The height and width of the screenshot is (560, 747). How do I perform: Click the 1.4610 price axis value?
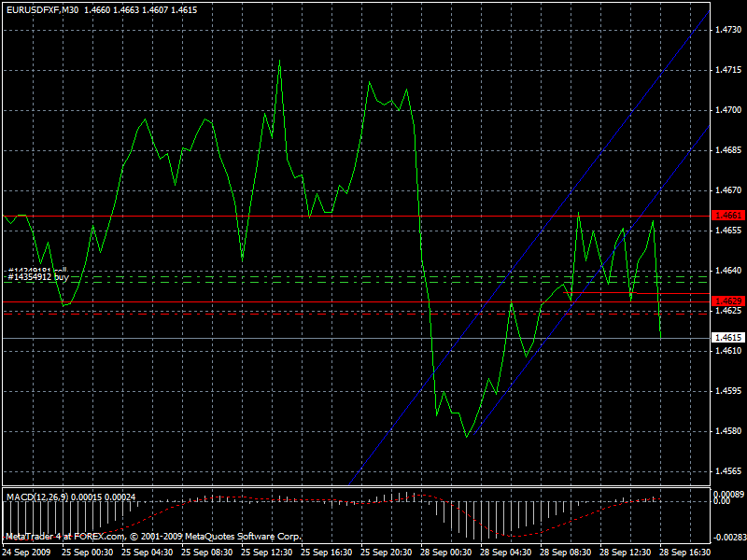[728, 351]
